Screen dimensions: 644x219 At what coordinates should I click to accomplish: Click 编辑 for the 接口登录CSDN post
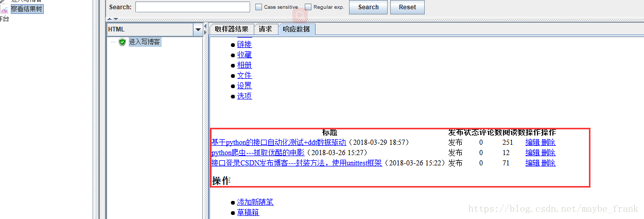coord(532,163)
